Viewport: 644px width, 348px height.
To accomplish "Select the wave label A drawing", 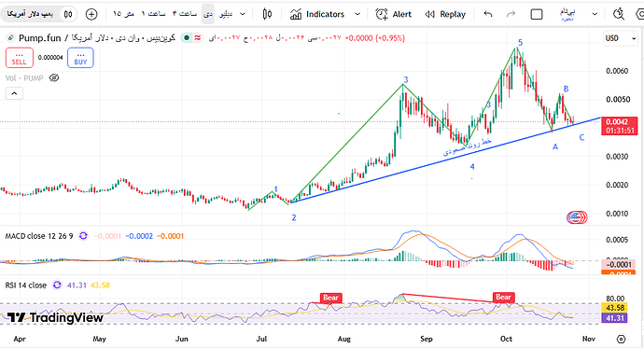I will pos(555,146).
